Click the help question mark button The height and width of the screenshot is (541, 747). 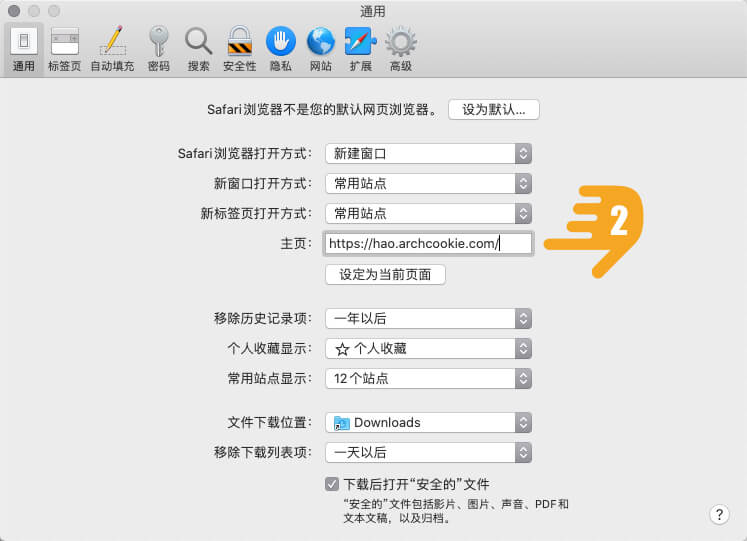point(719,514)
